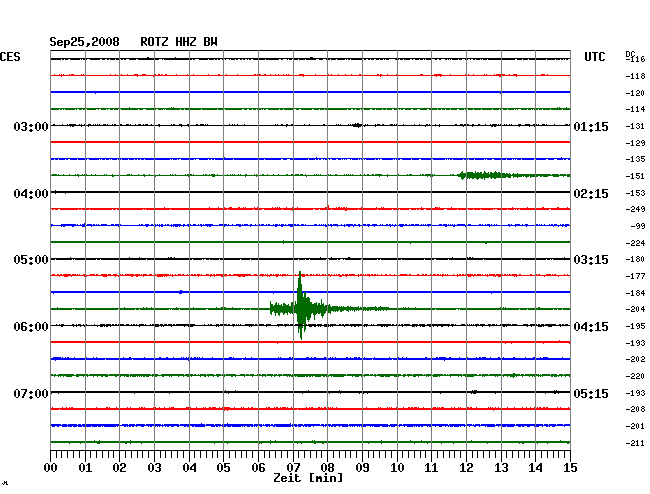Click x-axis minute label 09
Screen dimensions: 650x494
point(362,467)
